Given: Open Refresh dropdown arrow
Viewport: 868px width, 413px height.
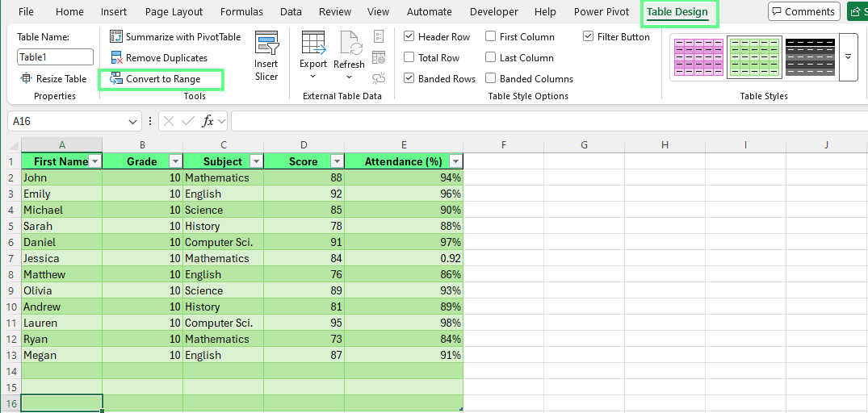Looking at the screenshot, I should 350,77.
